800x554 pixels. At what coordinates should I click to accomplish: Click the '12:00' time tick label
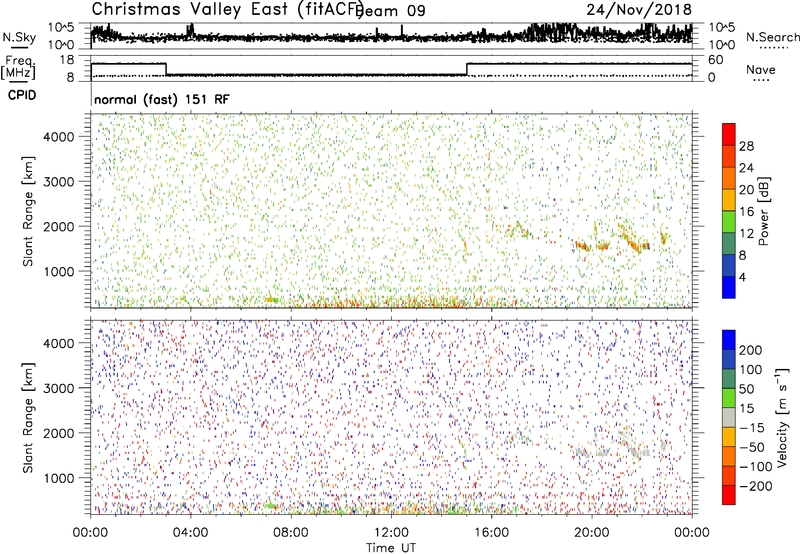(x=391, y=533)
